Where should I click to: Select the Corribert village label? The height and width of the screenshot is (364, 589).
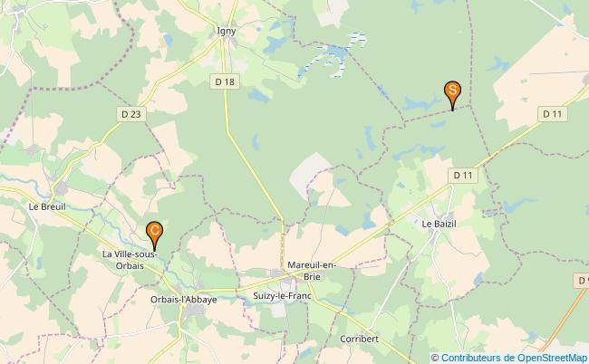[x=359, y=339]
